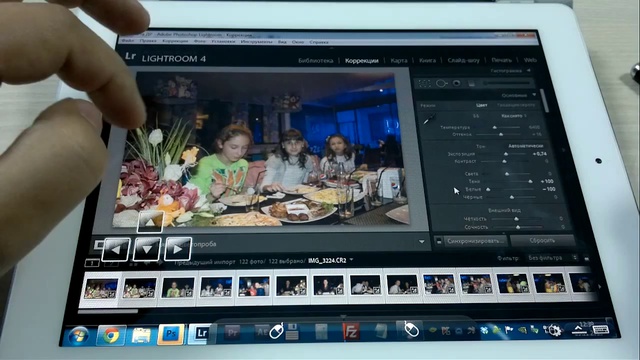
Task: Open the toolbar options dropdown arrow
Action: (422, 242)
